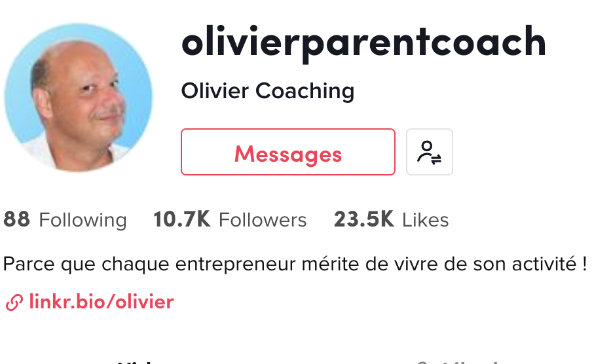592x364 pixels.
Task: Open the Followers label
Action: (x=263, y=220)
